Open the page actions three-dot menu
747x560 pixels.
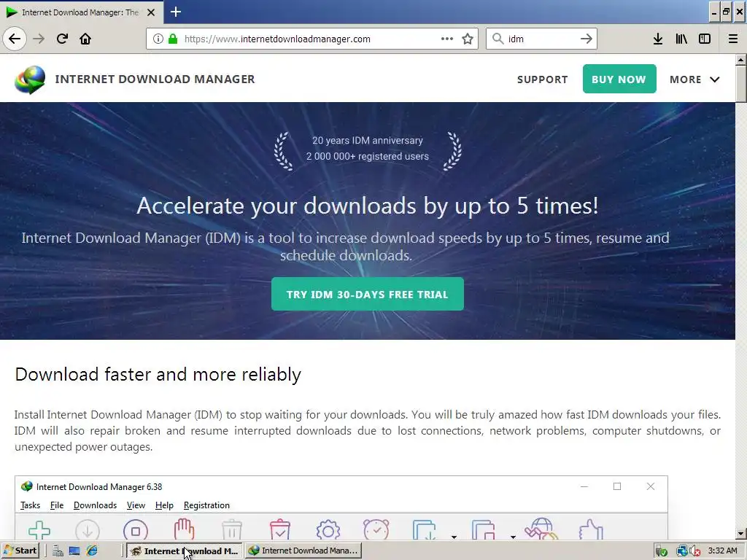pos(447,39)
